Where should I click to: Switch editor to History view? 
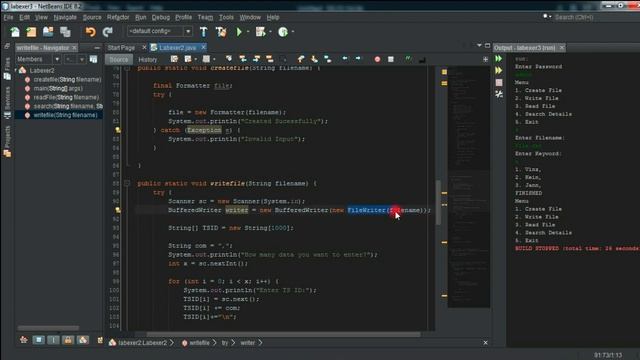click(x=148, y=60)
